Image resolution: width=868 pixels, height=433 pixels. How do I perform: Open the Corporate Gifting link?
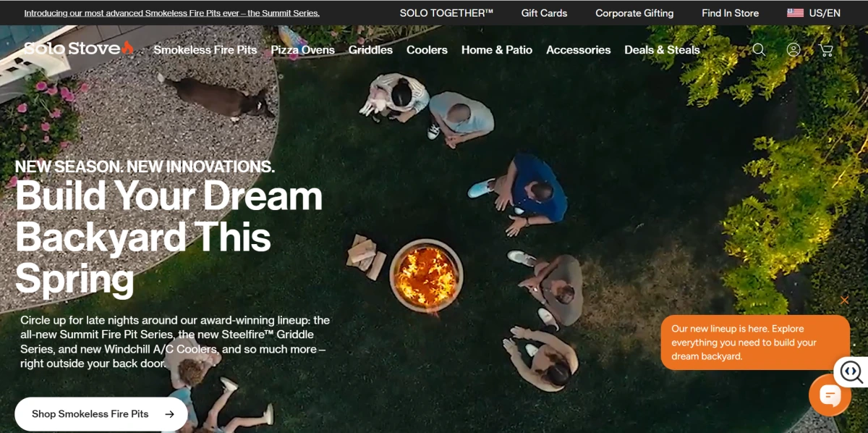point(634,13)
